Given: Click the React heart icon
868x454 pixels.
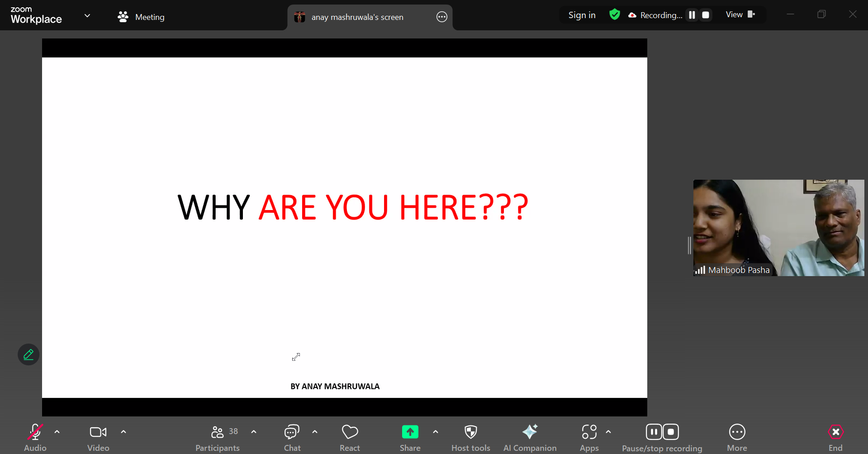Looking at the screenshot, I should point(350,437).
